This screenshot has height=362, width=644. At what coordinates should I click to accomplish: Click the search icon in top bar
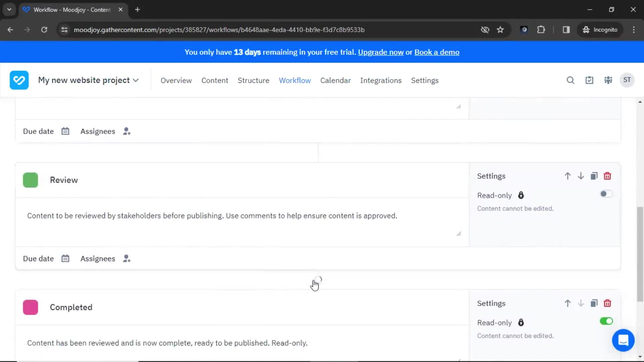coord(570,80)
